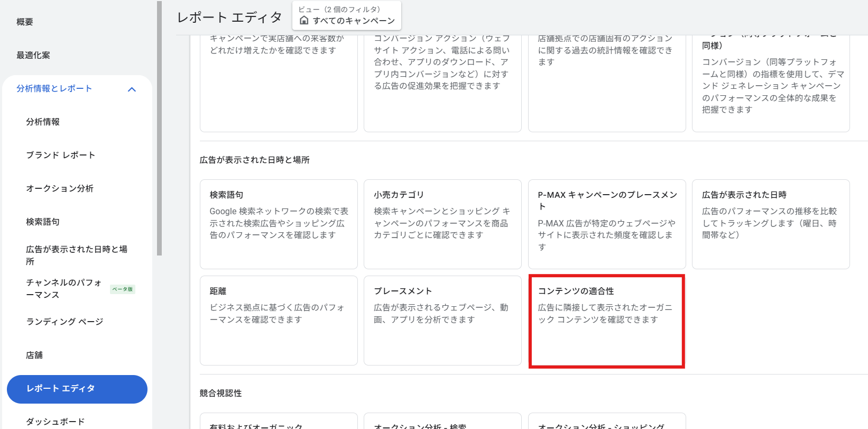The image size is (868, 429).
Task: Open チャンネルのパフォーマンス sidebar item
Action: pos(64,288)
